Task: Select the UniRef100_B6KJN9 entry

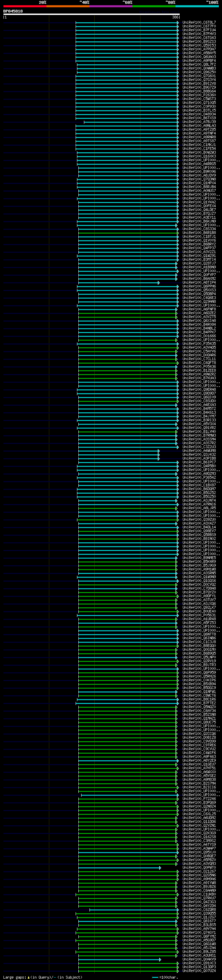Action: point(199,221)
